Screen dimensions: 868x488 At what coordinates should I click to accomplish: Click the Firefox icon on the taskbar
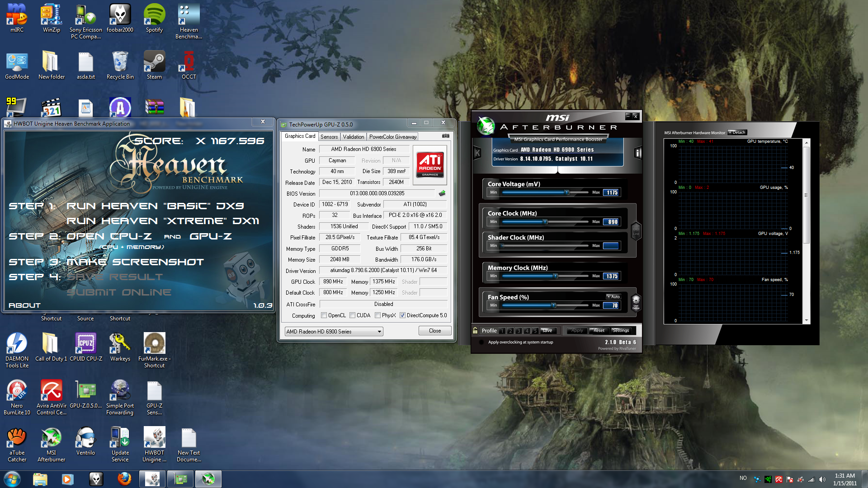[x=124, y=479]
